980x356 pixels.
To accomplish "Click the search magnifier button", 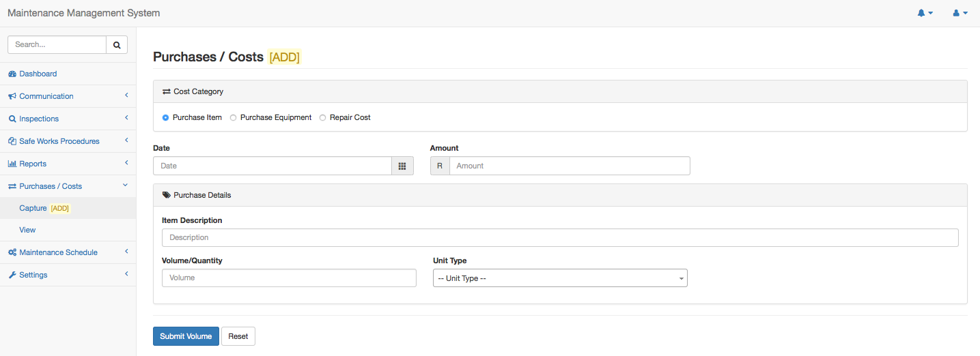I will (117, 45).
